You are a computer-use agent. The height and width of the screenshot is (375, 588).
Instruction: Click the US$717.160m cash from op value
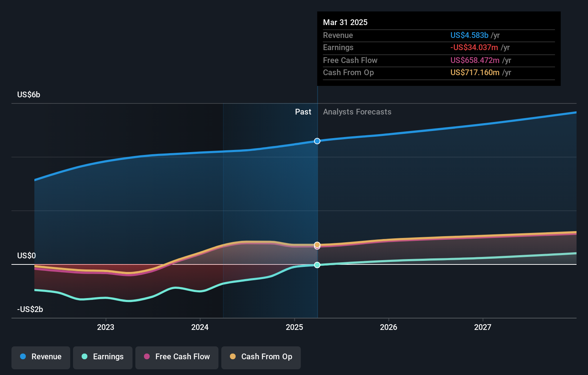point(475,72)
